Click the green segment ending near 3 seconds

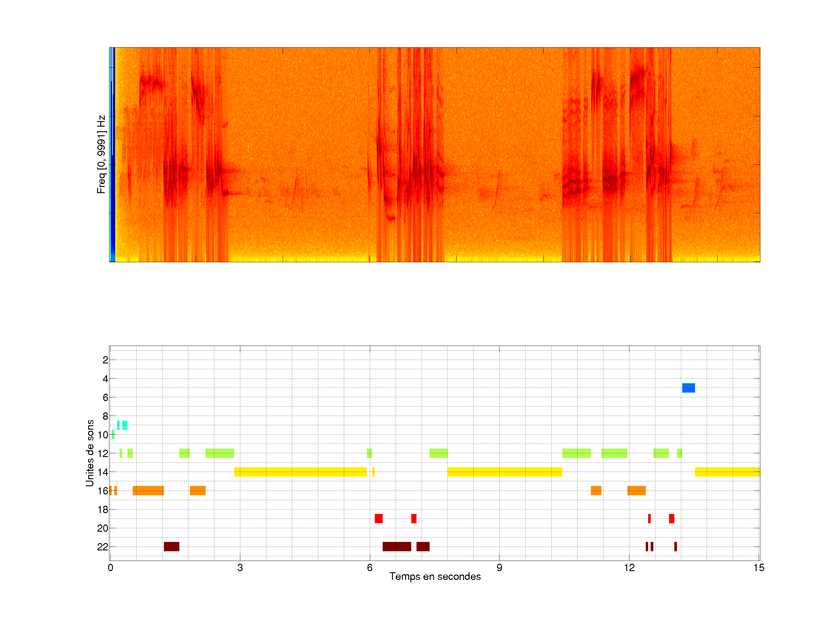pyautogui.click(x=220, y=453)
